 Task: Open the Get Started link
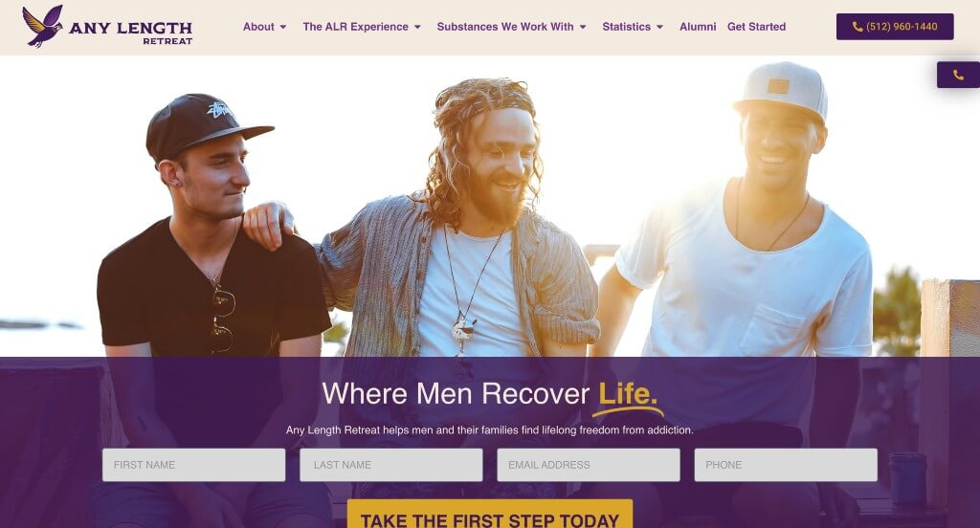756,27
